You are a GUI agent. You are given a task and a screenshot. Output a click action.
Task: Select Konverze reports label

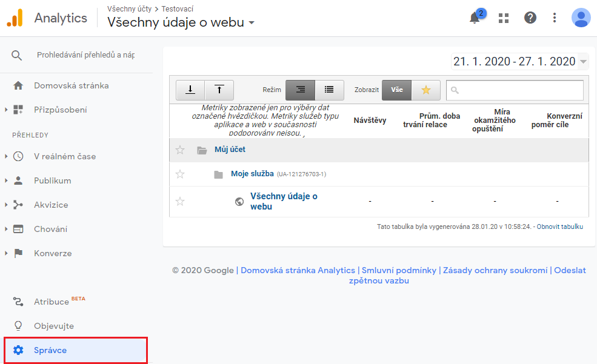pos(53,253)
